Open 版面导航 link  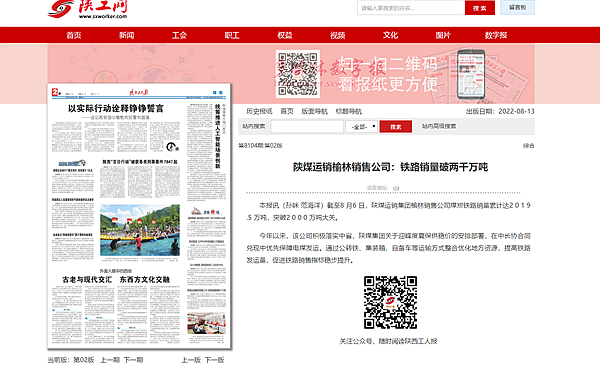pos(315,111)
